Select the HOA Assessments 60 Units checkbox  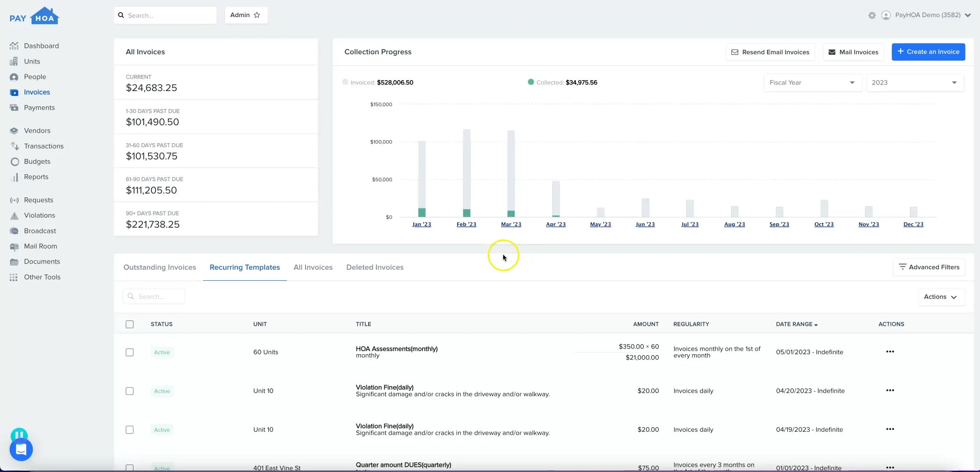130,352
